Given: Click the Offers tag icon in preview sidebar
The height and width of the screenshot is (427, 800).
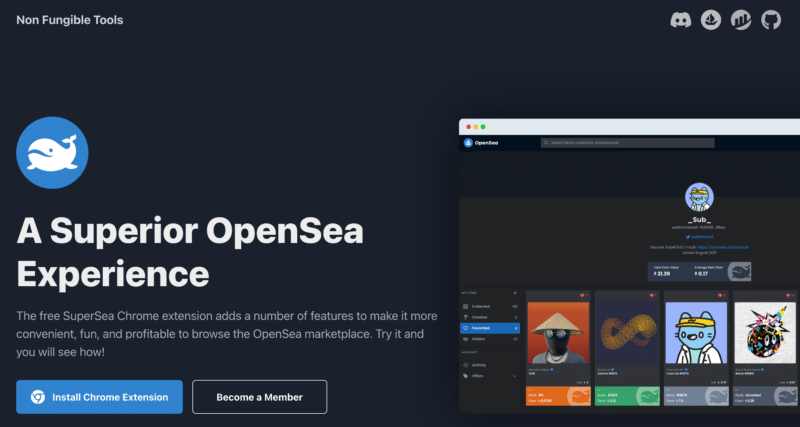Looking at the screenshot, I should point(465,376).
